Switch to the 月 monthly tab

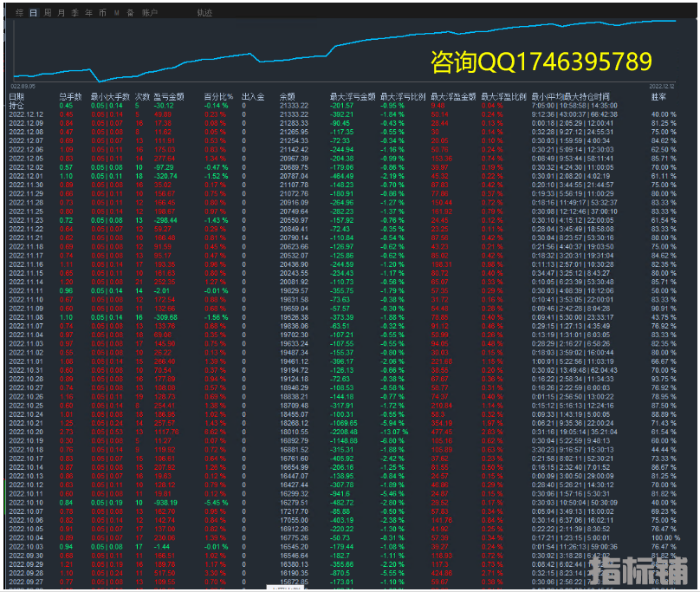[x=61, y=13]
